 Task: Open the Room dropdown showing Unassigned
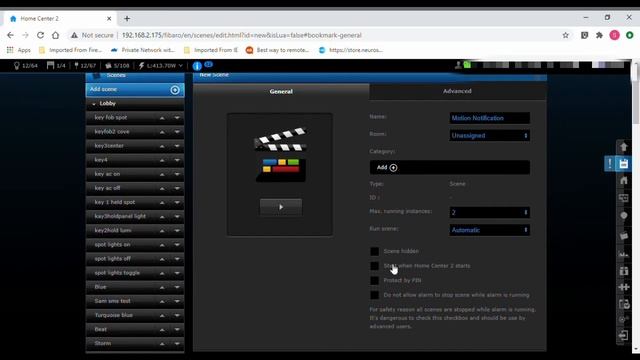pyautogui.click(x=489, y=136)
